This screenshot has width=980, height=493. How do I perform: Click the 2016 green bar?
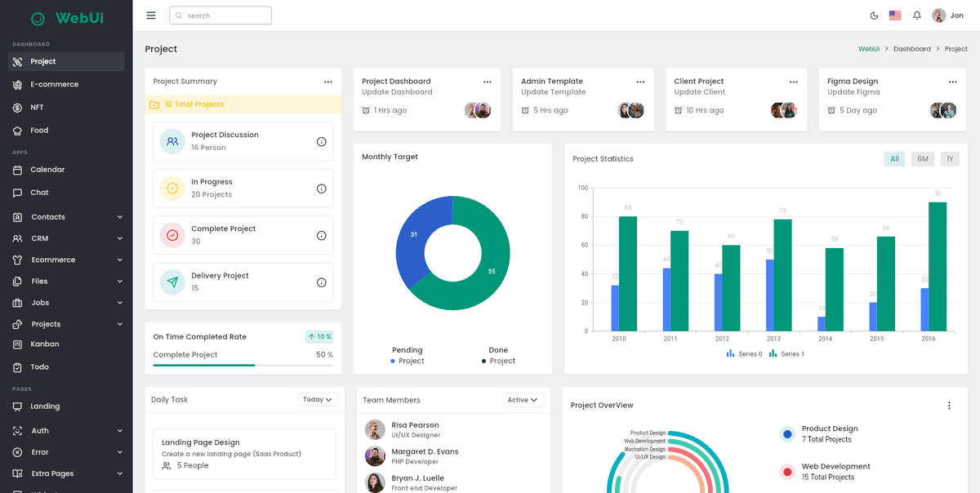click(x=938, y=267)
